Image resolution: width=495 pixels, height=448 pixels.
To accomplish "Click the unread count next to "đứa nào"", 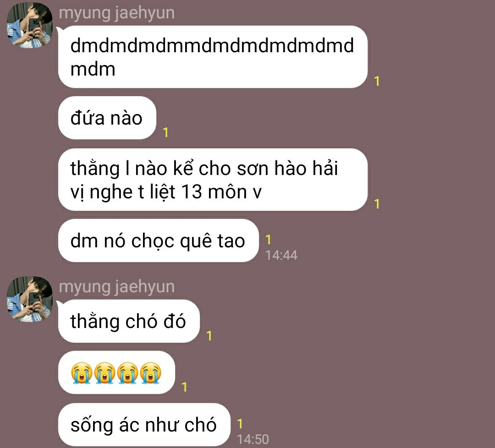I will [x=165, y=132].
